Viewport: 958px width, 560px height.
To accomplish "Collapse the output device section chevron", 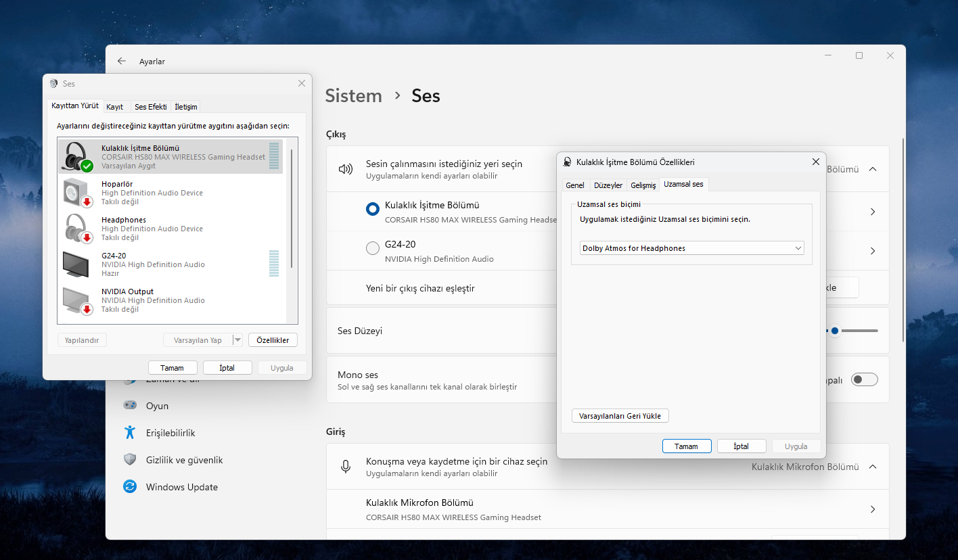I will click(873, 169).
